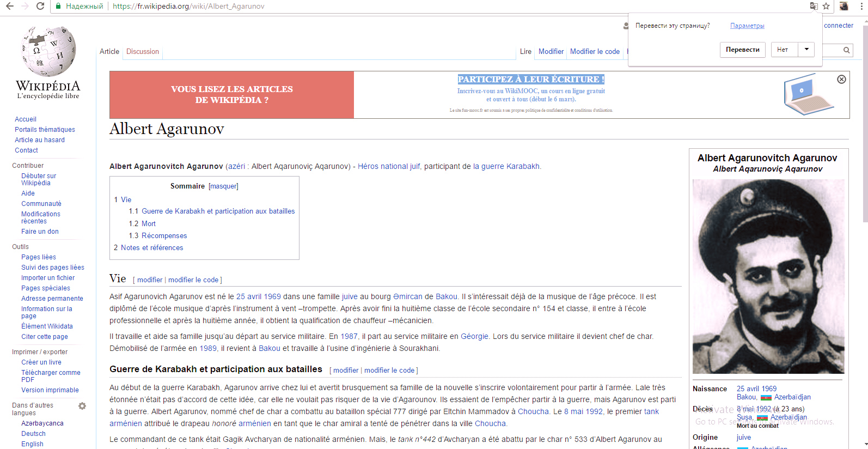Open Élément Wikidata link
The height and width of the screenshot is (449, 868).
47,326
